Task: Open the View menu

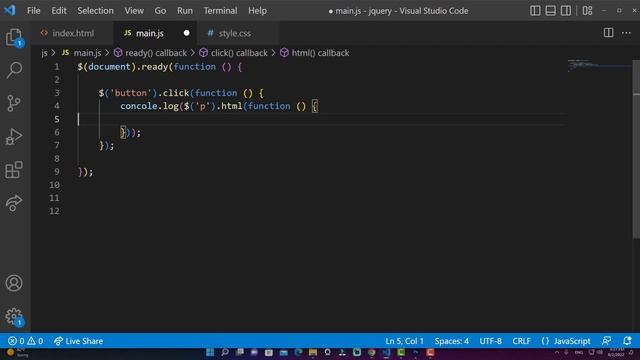Action: 134,11
